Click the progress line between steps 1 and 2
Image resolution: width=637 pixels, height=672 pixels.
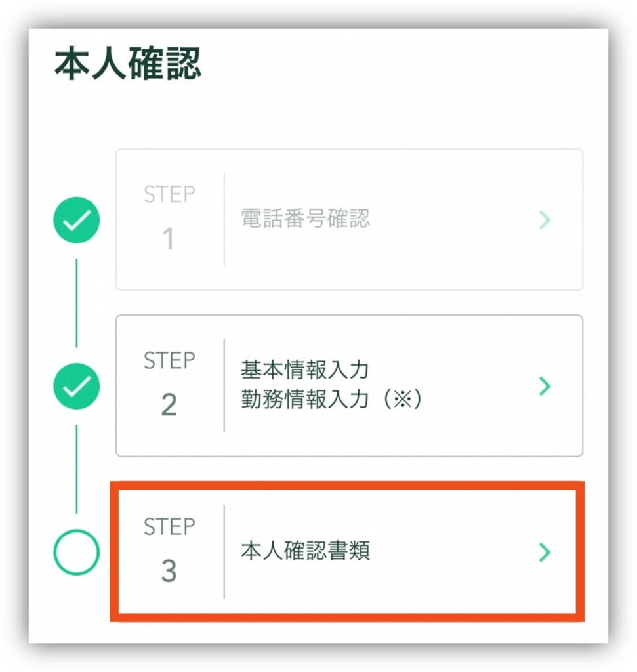[x=76, y=303]
